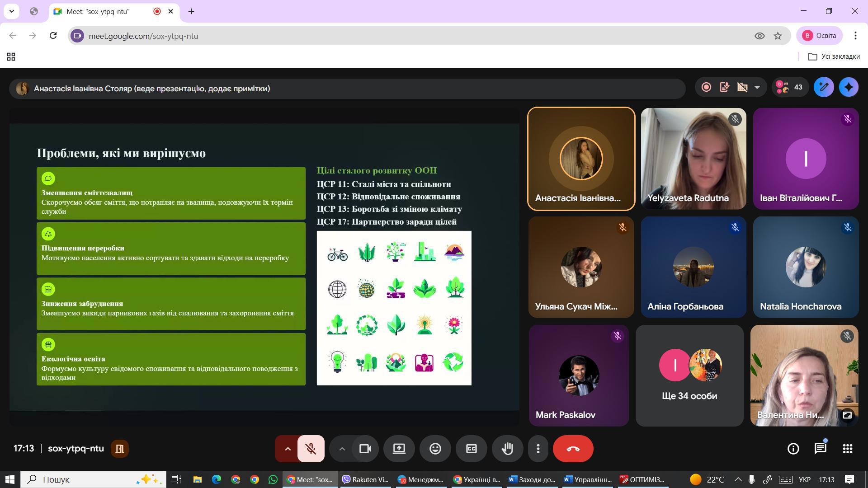Open the 'Усі закладки' bookmarks folder
Screen dimensions: 868x488
(834, 56)
